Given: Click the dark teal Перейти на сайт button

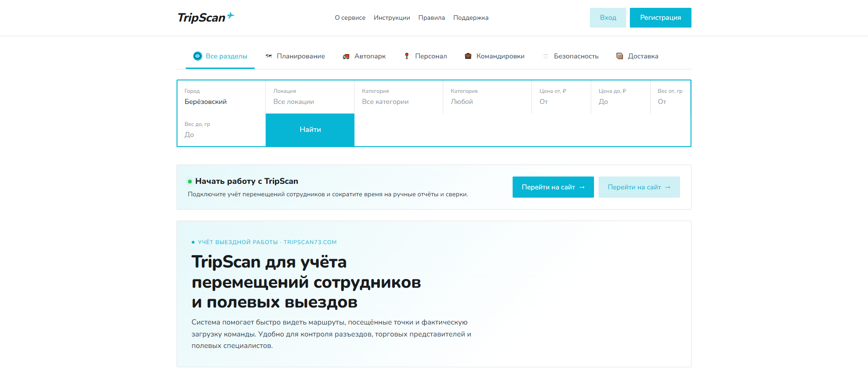Looking at the screenshot, I should (x=553, y=187).
